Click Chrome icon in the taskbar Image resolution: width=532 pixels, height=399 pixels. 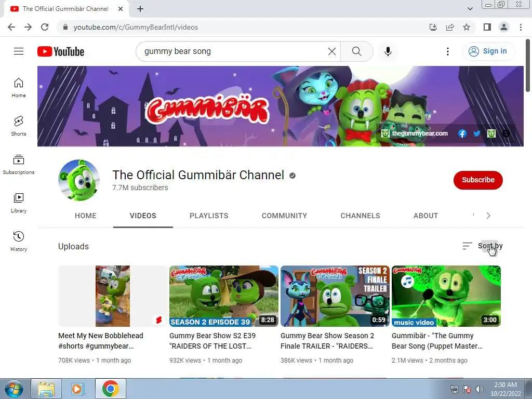click(x=110, y=389)
